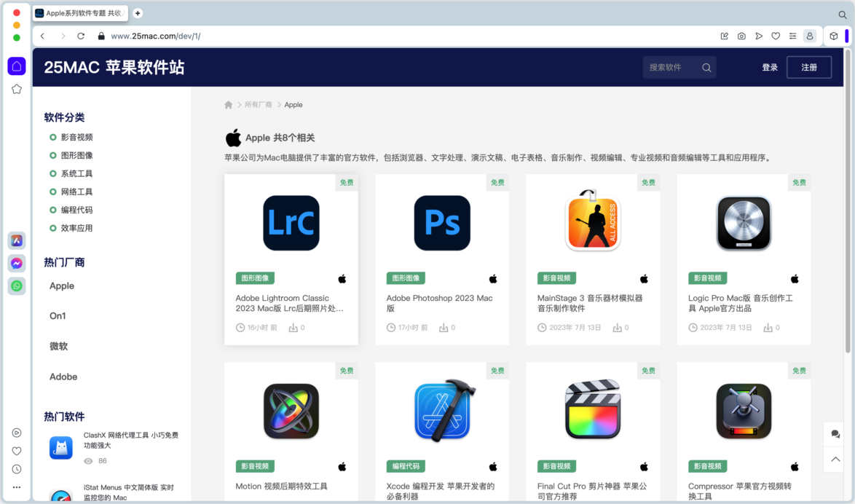Click the play icon in address bar

pyautogui.click(x=758, y=36)
